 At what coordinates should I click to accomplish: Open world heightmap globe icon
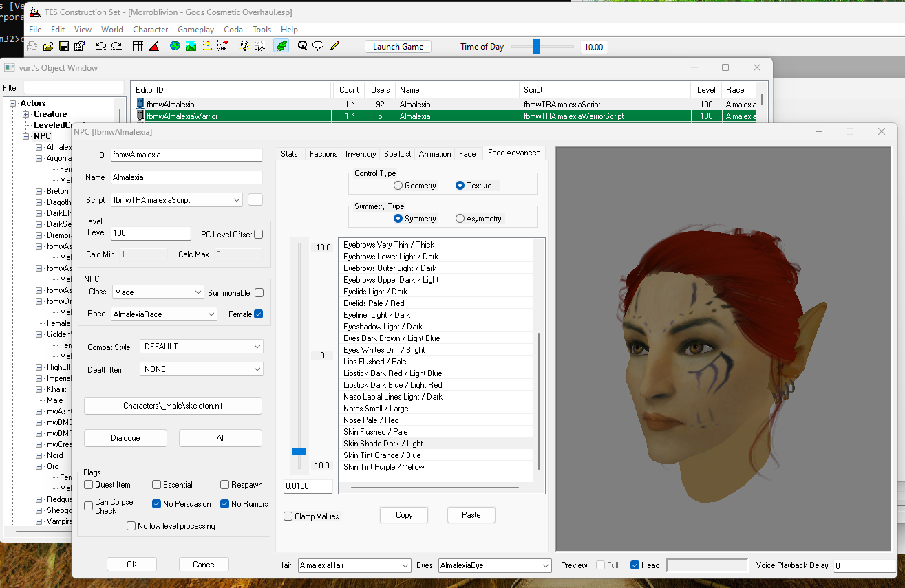point(175,46)
